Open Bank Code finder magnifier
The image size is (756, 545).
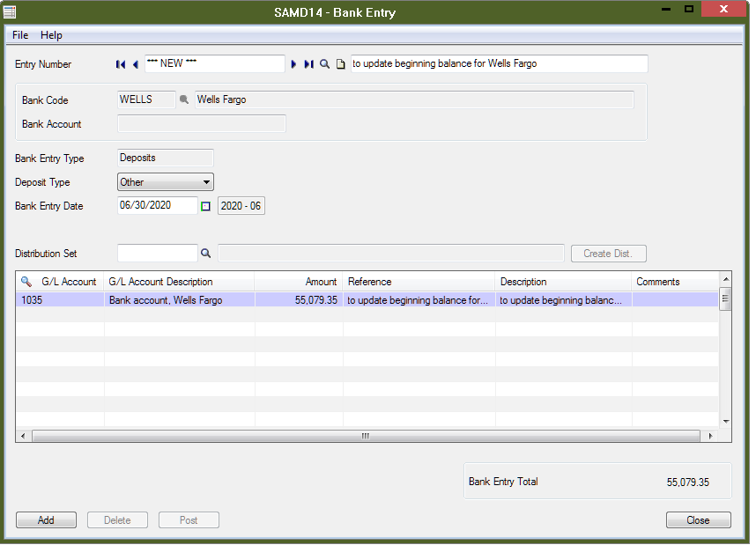(184, 100)
